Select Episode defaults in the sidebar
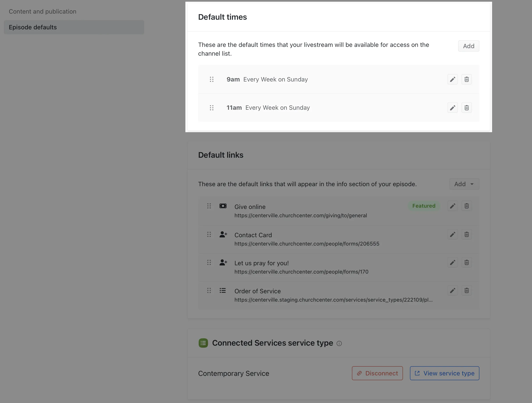 pos(33,27)
